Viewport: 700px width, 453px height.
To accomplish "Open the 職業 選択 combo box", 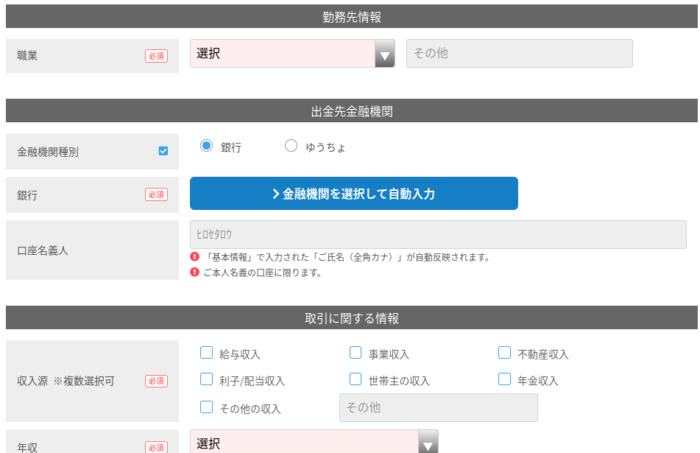I will point(292,54).
